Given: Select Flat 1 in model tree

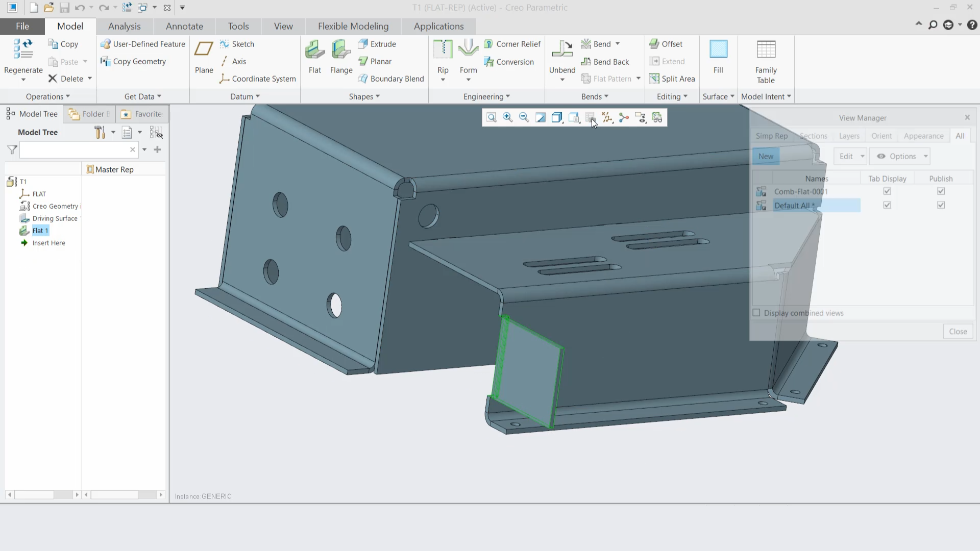Looking at the screenshot, I should [40, 231].
